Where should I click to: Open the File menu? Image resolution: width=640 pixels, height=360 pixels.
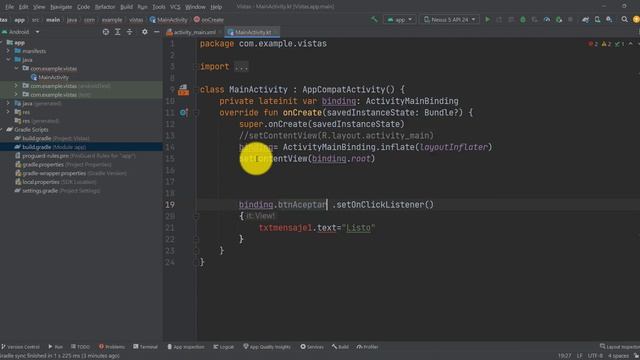9,7
